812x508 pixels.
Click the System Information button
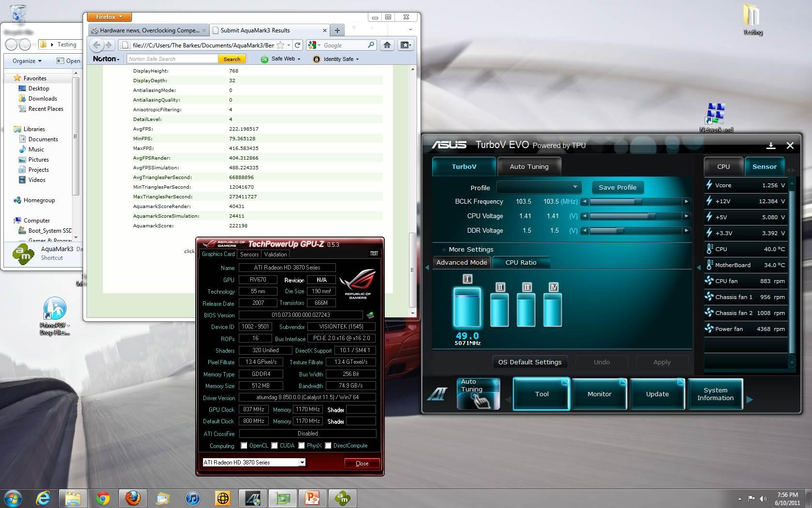715,394
